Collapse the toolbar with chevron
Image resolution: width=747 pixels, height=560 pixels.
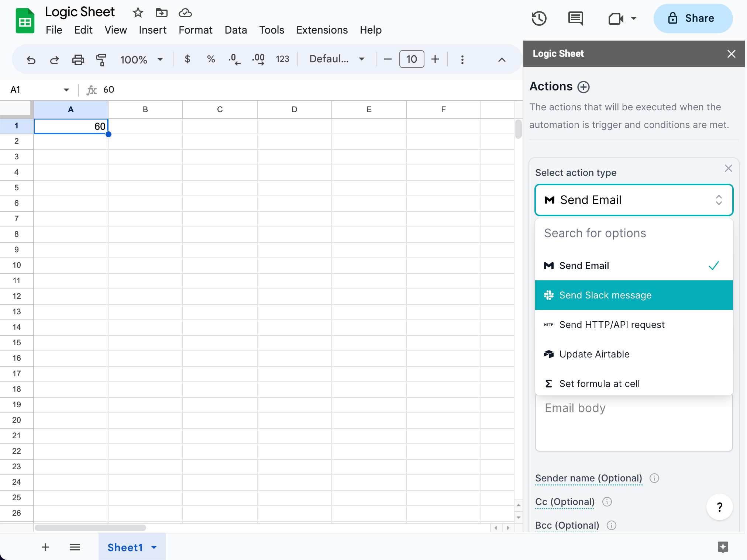click(x=502, y=60)
